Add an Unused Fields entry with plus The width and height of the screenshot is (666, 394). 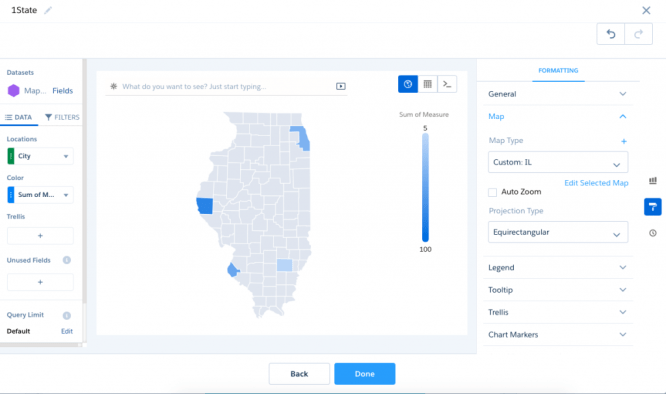point(40,282)
